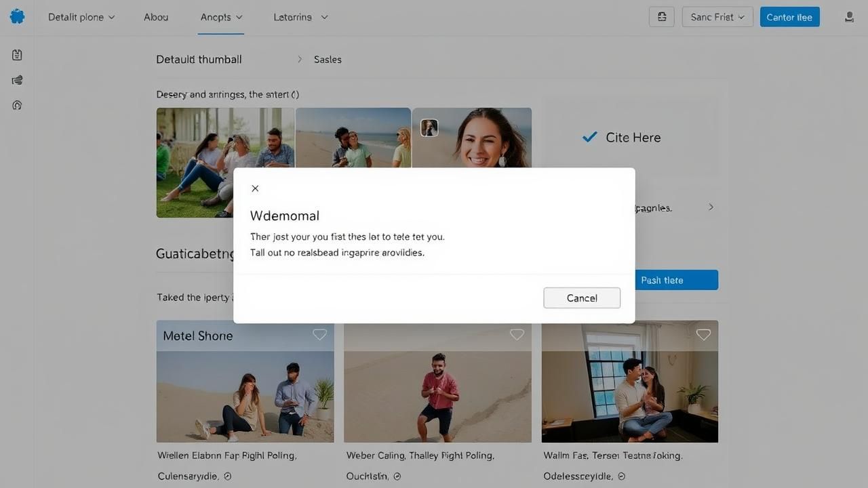Expand the Letarrins dropdown menu
Viewport: 868px width, 488px height.
pyautogui.click(x=300, y=17)
